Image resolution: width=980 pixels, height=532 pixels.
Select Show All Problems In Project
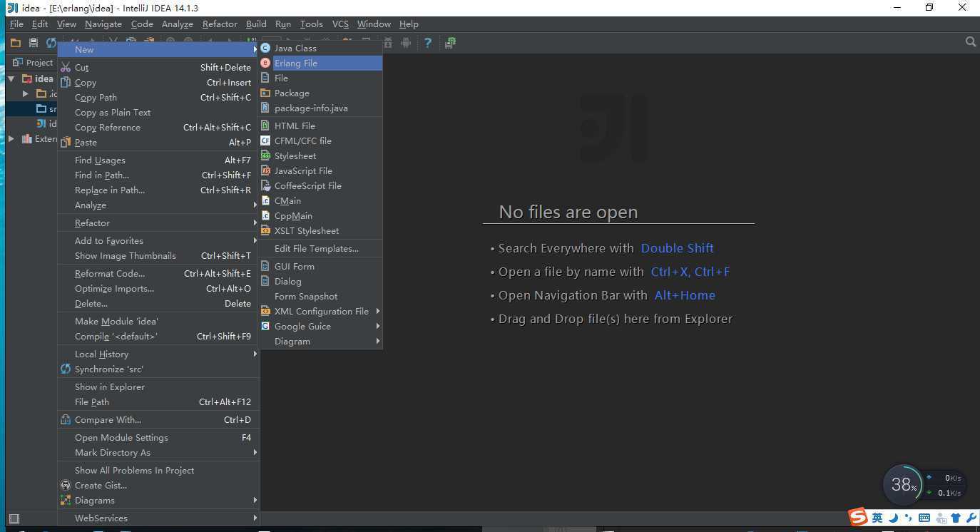(x=158, y=470)
